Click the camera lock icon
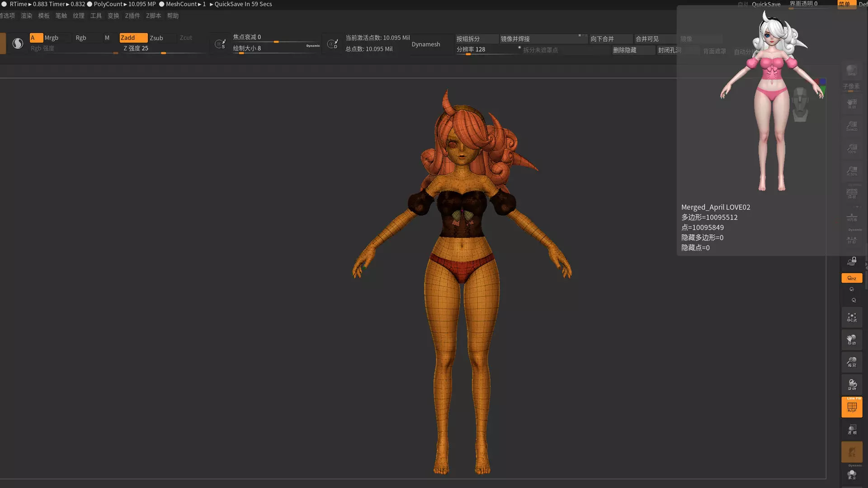Viewport: 868px width, 488px height. [x=852, y=261]
